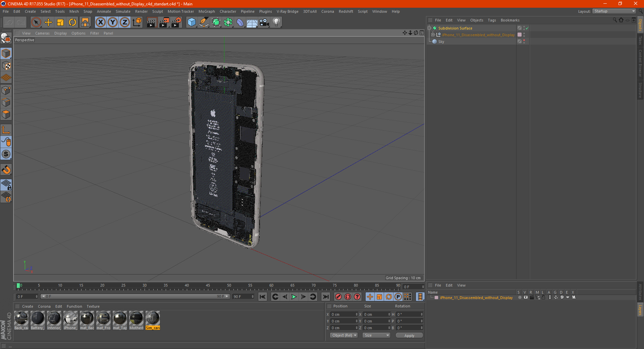Select the Back_cam material thumbnail
The width and height of the screenshot is (644, 349).
pos(21,320)
